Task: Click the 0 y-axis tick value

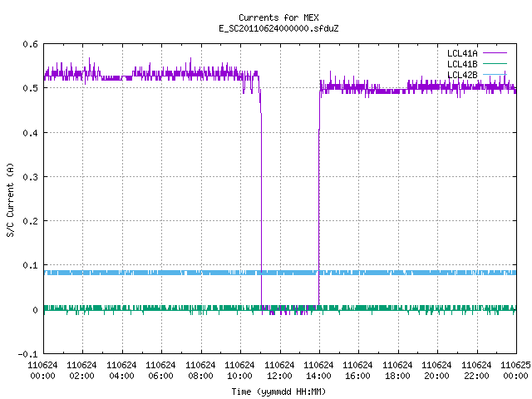Action: tap(35, 310)
